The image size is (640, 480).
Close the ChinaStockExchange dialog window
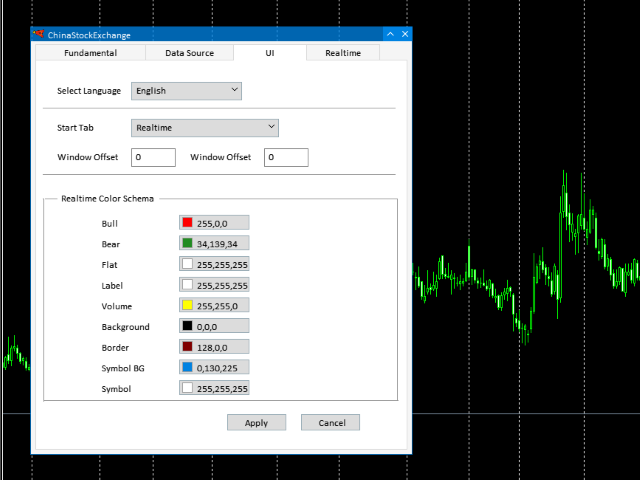pos(405,34)
